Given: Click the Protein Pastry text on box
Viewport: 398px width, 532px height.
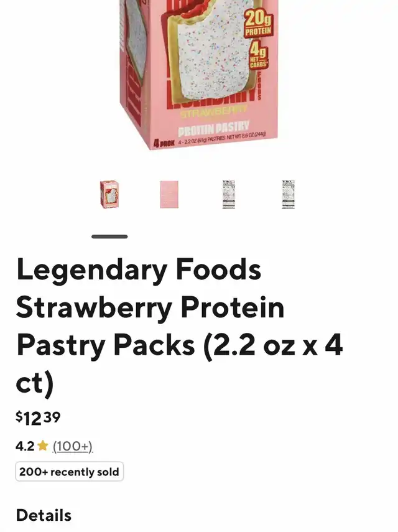Looking at the screenshot, I should [x=213, y=127].
